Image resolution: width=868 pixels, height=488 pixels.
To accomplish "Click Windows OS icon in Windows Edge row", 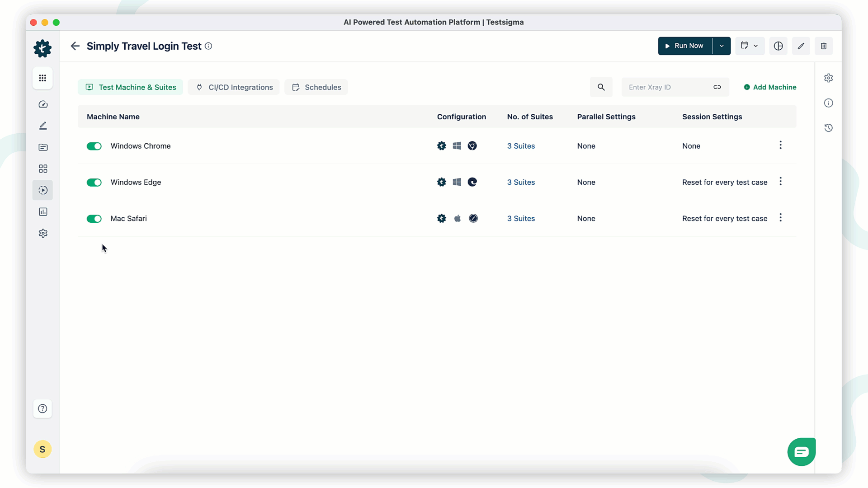I will click(x=457, y=182).
